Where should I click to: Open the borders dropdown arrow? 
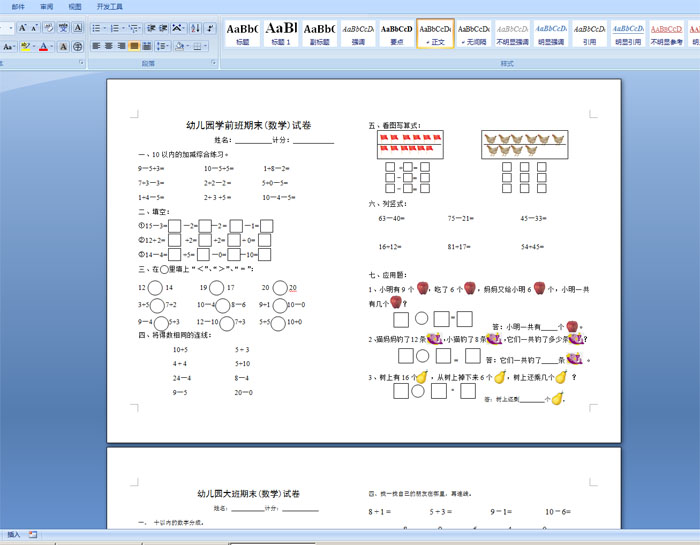205,46
